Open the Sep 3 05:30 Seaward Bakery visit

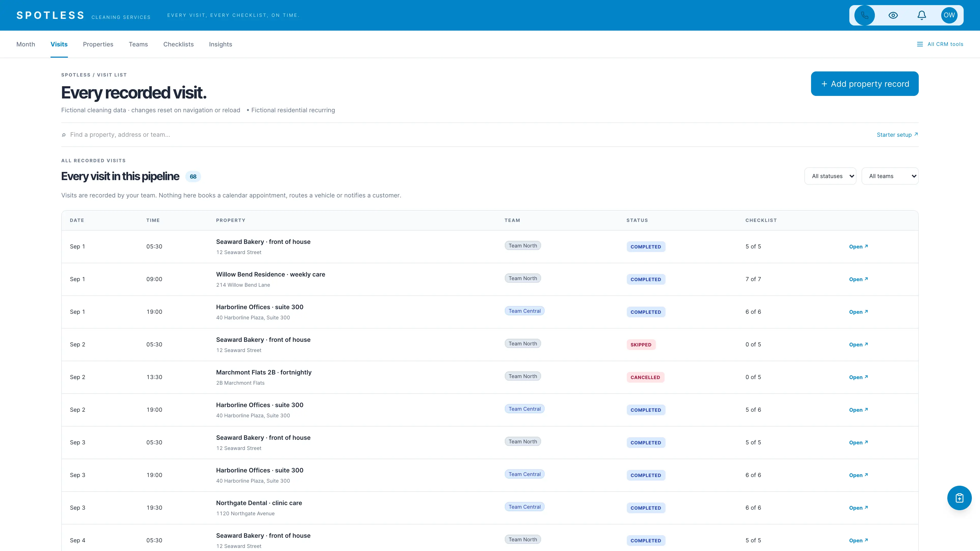pyautogui.click(x=858, y=443)
